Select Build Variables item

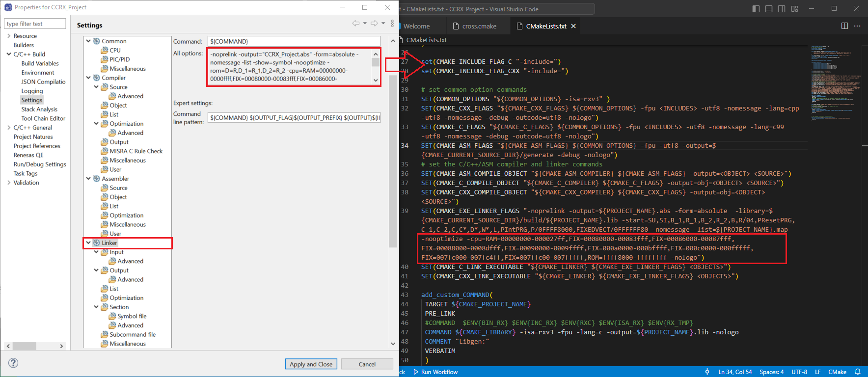[40, 63]
